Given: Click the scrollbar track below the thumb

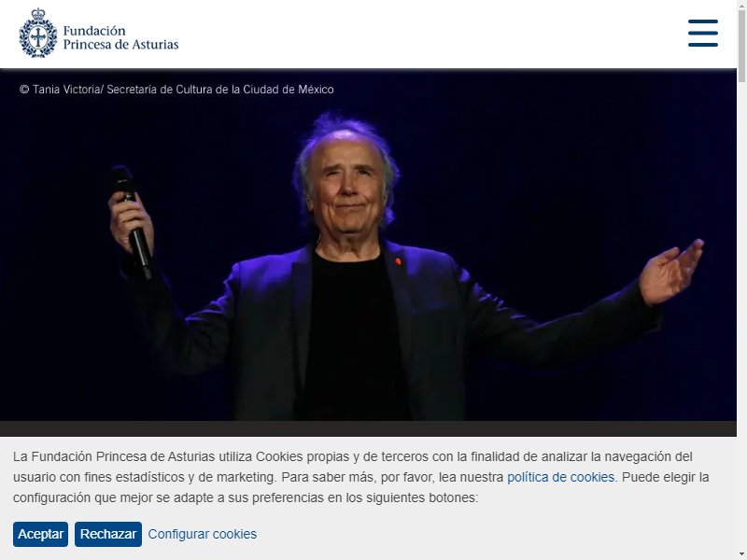Looking at the screenshot, I should [741, 310].
